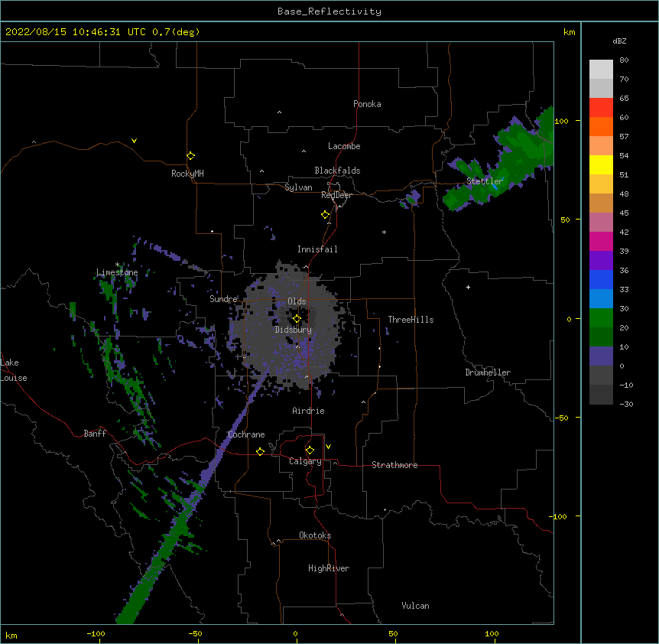Image resolution: width=659 pixels, height=644 pixels.
Task: Click the Didsbury town label
Action: [x=294, y=330]
